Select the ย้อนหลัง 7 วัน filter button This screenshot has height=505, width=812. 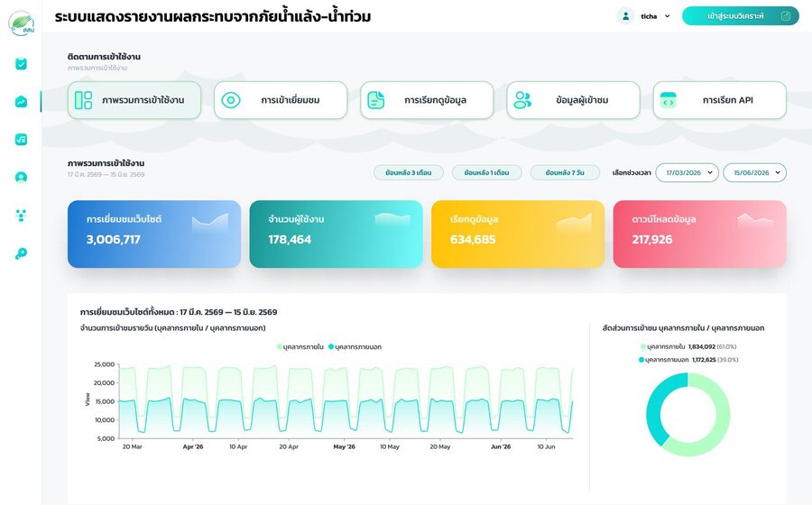click(565, 173)
